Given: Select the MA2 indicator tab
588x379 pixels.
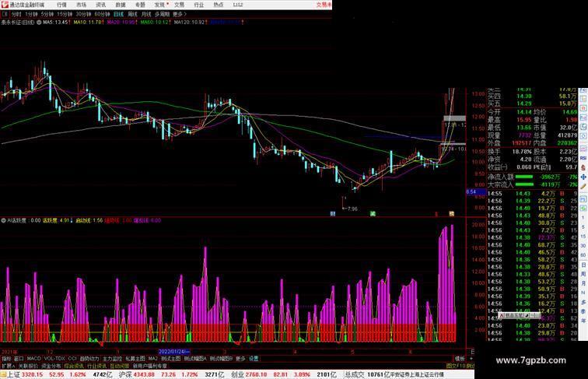Looking at the screenshot, I should coord(152,359).
